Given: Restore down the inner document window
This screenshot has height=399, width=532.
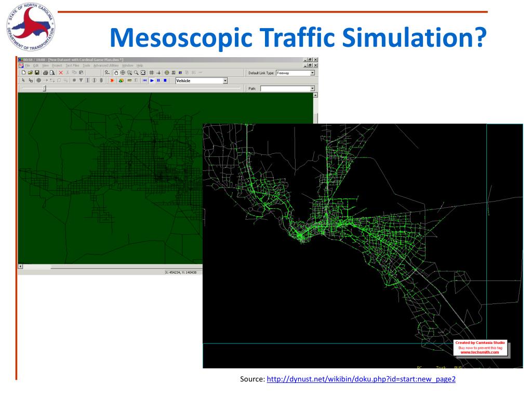Looking at the screenshot, I should coord(310,65).
